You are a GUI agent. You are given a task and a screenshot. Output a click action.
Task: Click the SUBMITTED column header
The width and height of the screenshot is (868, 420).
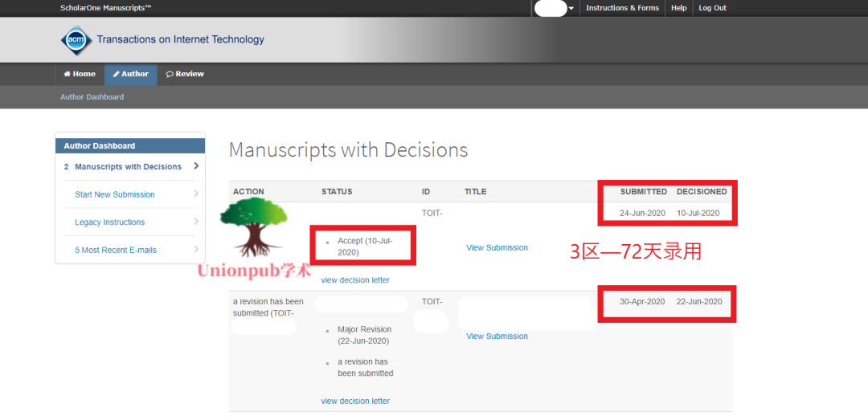(x=643, y=191)
